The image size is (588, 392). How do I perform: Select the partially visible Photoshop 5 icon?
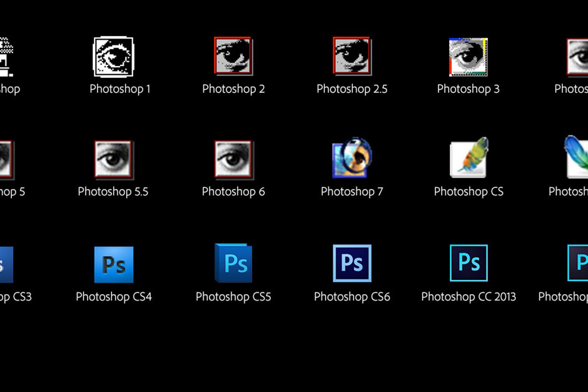pos(6,159)
